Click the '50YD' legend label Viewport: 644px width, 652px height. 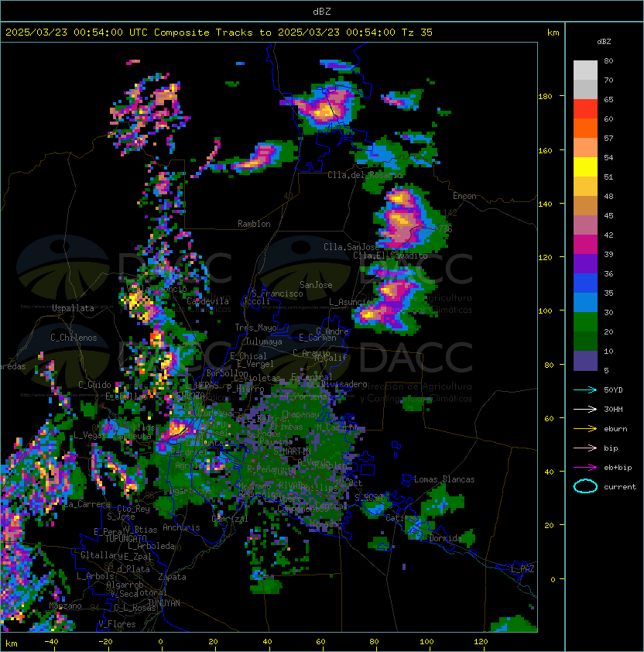[613, 390]
